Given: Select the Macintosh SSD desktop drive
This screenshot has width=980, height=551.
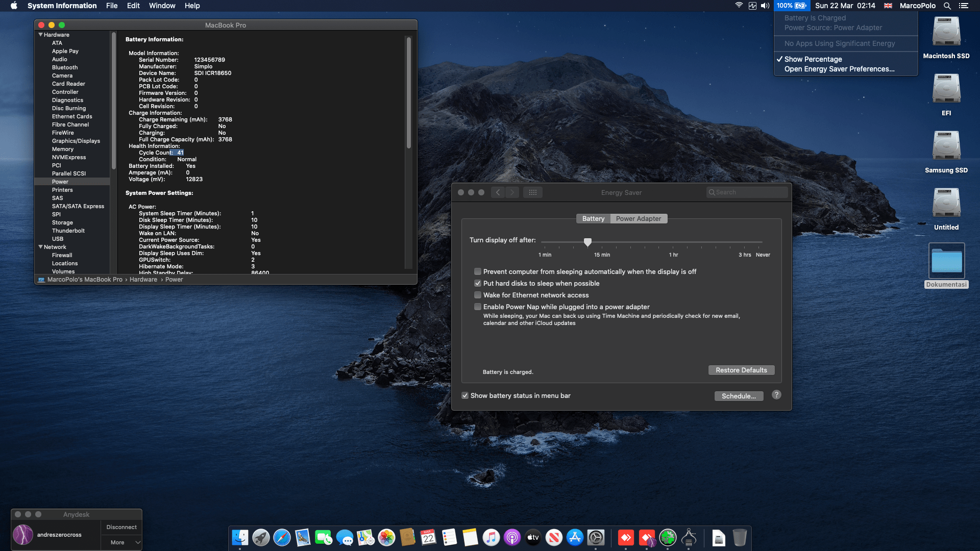Looking at the screenshot, I should pos(946,38).
